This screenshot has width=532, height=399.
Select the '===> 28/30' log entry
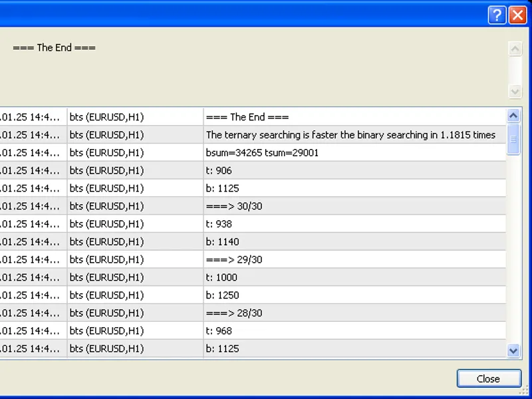pyautogui.click(x=253, y=313)
